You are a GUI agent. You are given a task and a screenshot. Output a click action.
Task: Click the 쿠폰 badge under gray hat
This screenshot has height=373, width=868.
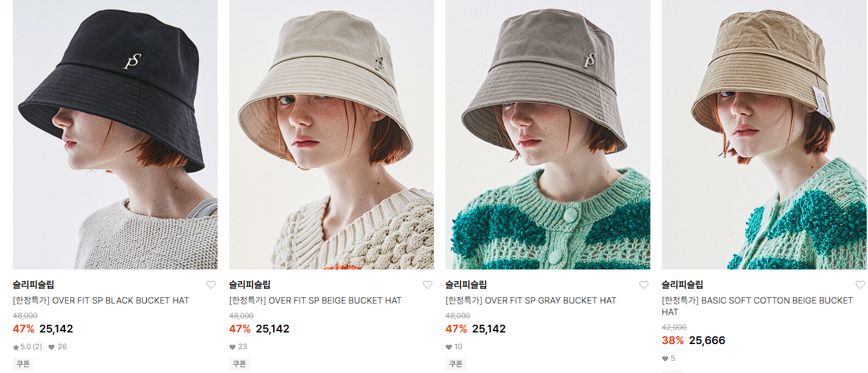click(456, 364)
